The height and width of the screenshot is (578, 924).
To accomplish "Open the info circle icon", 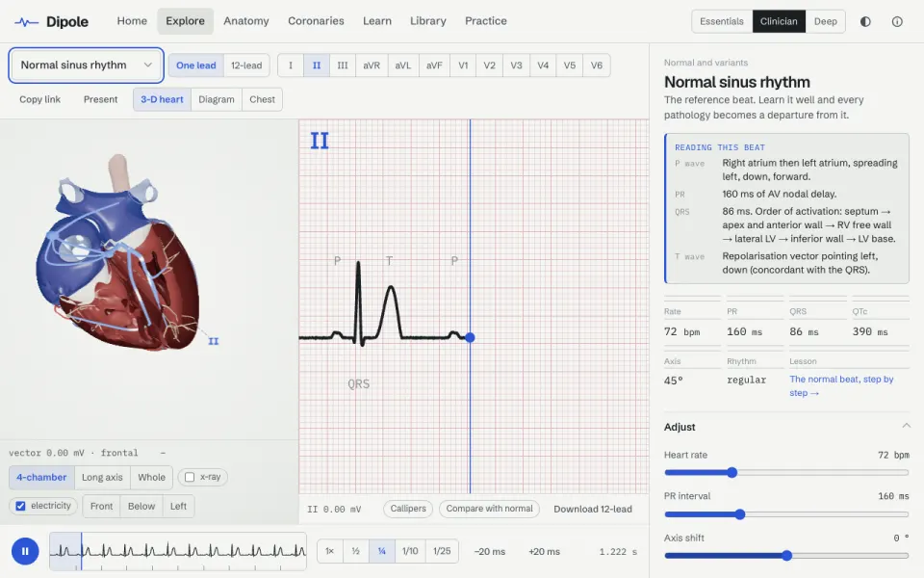I will tap(897, 22).
